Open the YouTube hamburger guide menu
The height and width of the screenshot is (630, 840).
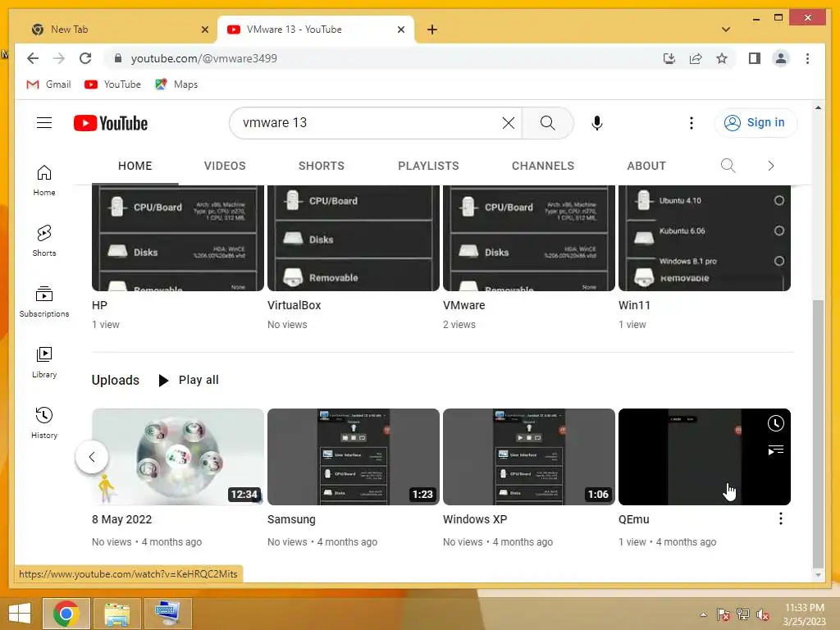point(44,123)
